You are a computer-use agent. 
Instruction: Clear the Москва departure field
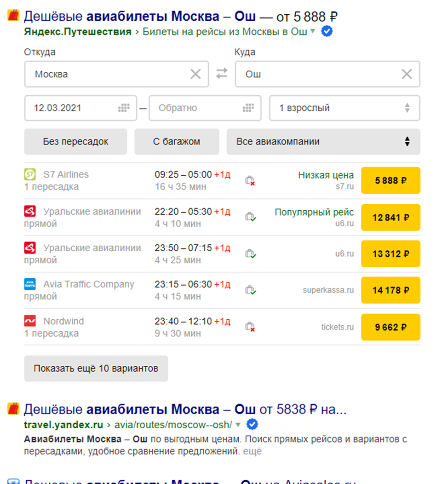tap(195, 74)
